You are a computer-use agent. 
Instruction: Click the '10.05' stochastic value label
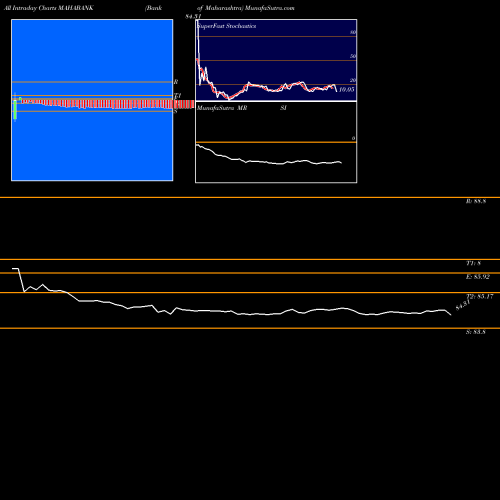click(x=346, y=89)
